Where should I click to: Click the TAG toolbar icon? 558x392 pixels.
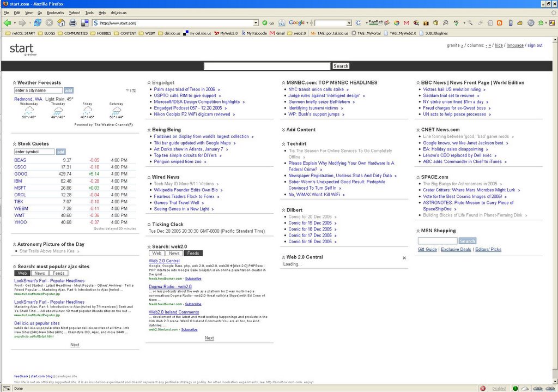pos(282,23)
